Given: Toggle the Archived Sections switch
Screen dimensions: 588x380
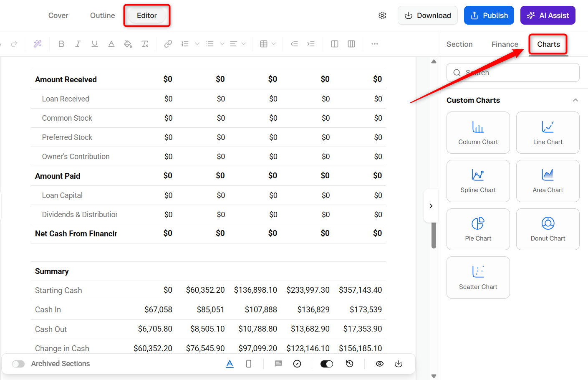Looking at the screenshot, I should pos(18,364).
